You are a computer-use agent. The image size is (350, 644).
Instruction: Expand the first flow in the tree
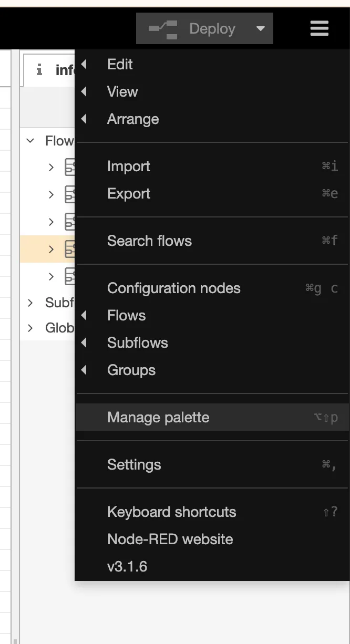pyautogui.click(x=51, y=167)
